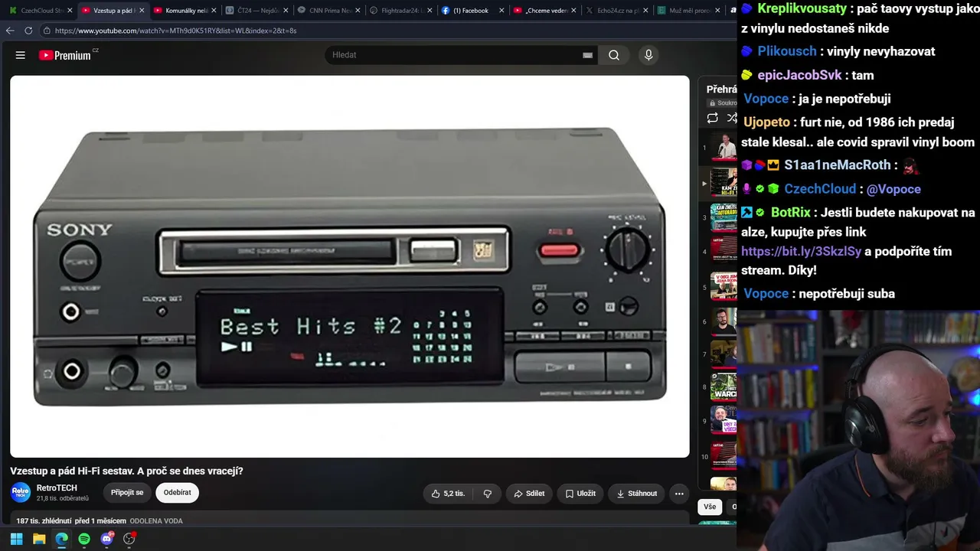Image resolution: width=980 pixels, height=551 pixels.
Task: Open Spotify from the taskbar
Action: (x=84, y=539)
